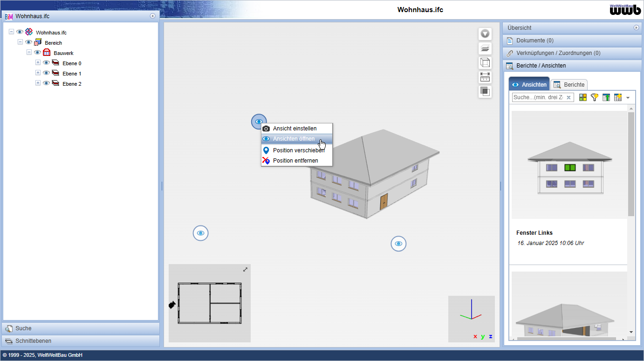
Task: Click the highlighted eye viewpoint marker
Action: point(259,122)
